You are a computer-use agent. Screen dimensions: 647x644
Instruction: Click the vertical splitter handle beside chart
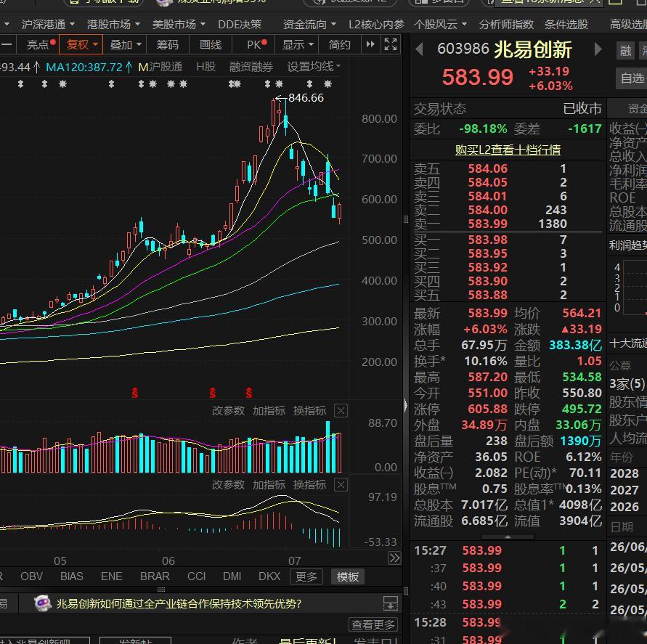click(x=406, y=219)
